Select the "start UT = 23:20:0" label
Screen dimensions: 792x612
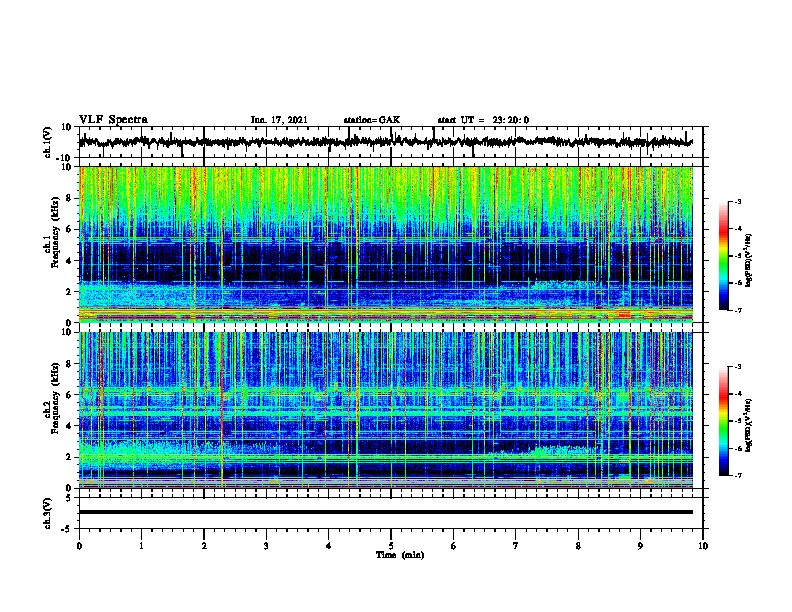pyautogui.click(x=483, y=120)
